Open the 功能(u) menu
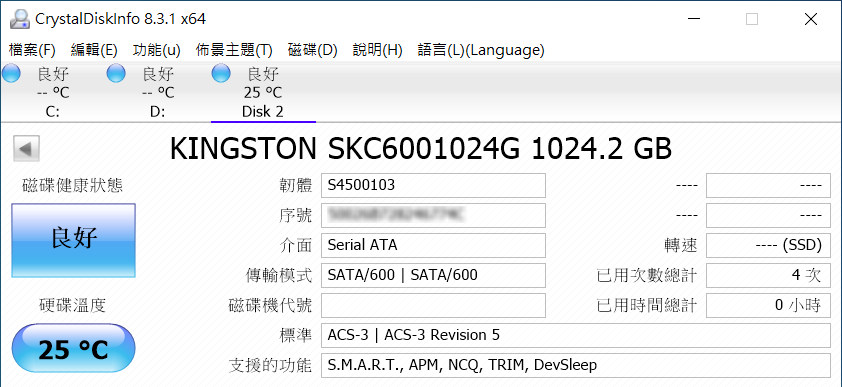 [156, 50]
